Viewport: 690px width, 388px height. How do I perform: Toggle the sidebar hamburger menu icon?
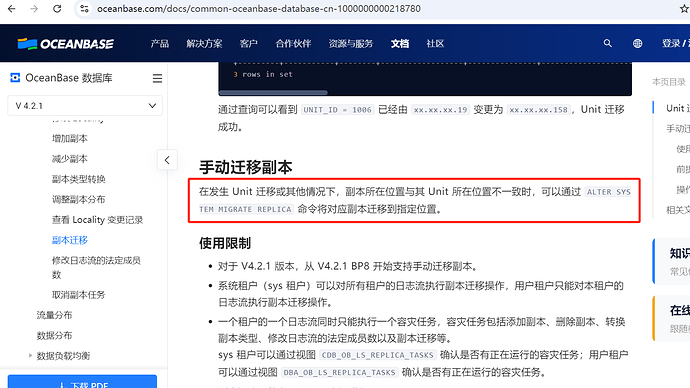tap(157, 78)
